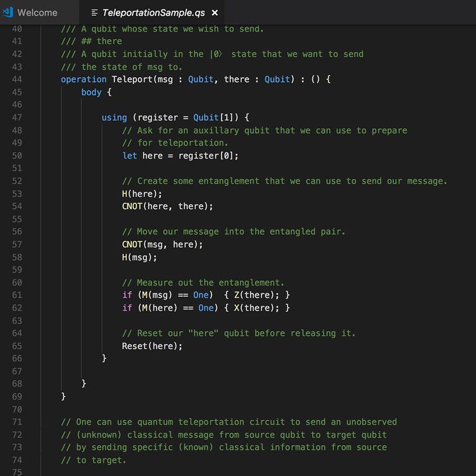The width and height of the screenshot is (476, 476).
Task: Click closing brace on line 66
Action: coord(104,358)
